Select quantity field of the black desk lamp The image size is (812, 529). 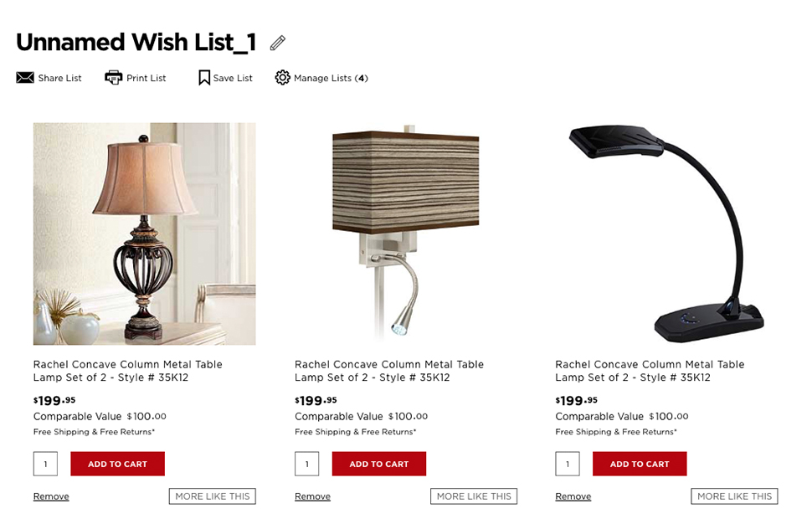coord(568,464)
